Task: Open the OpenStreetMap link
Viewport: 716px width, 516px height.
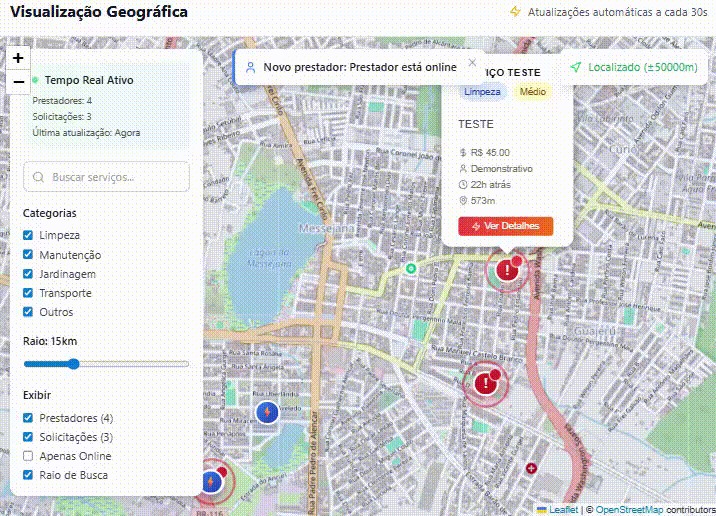Action: point(630,510)
